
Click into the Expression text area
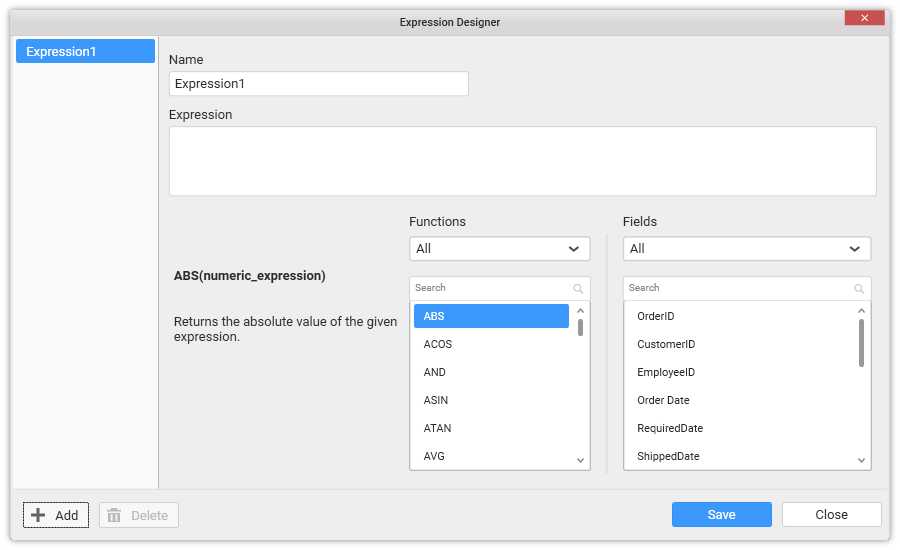click(522, 161)
